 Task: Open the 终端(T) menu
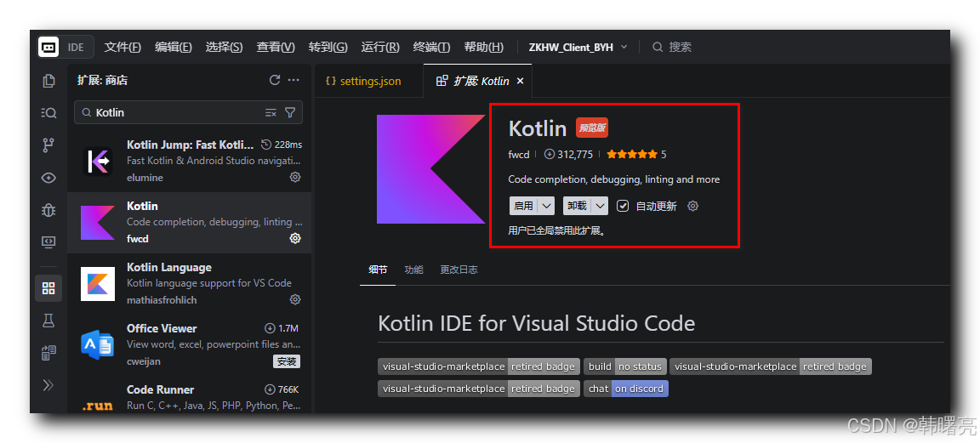pos(431,47)
